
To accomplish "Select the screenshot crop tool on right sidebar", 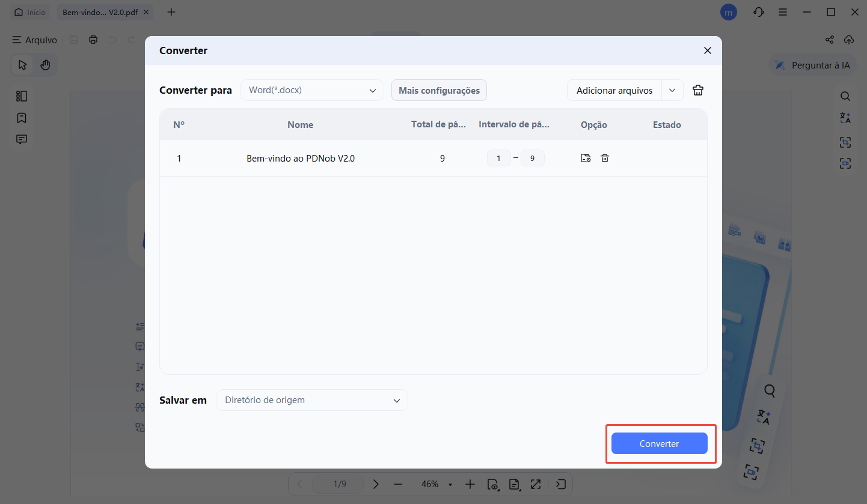I will click(x=845, y=142).
